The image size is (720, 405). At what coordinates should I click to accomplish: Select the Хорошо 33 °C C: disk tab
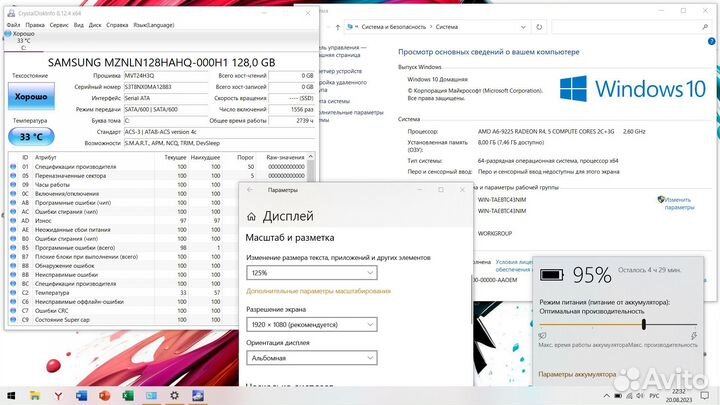[x=23, y=40]
